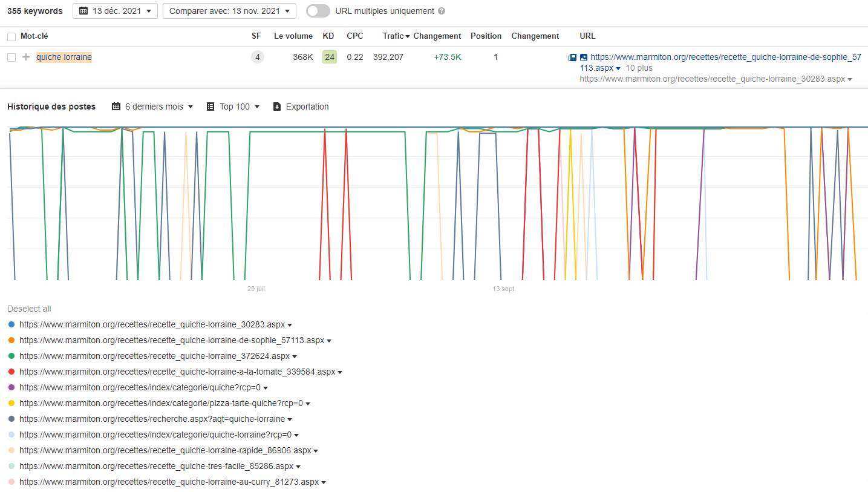Click the SERP features icon before the marmiton URL
This screenshot has width=868, height=492.
[572, 57]
